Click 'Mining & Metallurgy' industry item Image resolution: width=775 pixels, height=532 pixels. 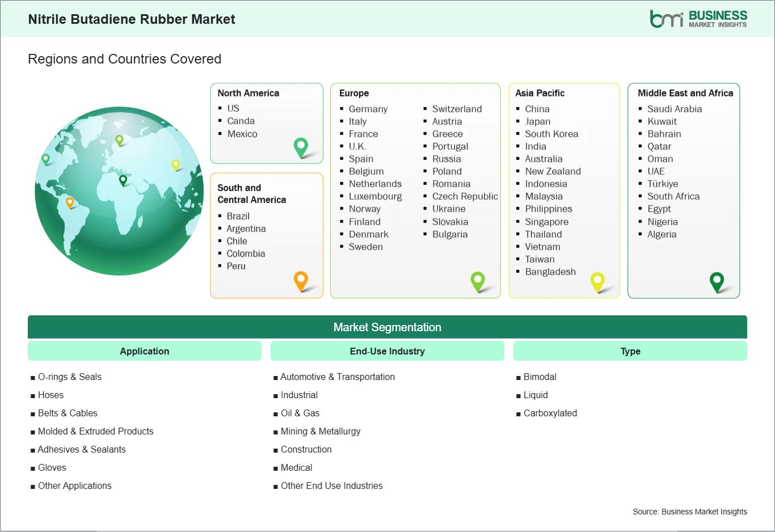pos(321,431)
